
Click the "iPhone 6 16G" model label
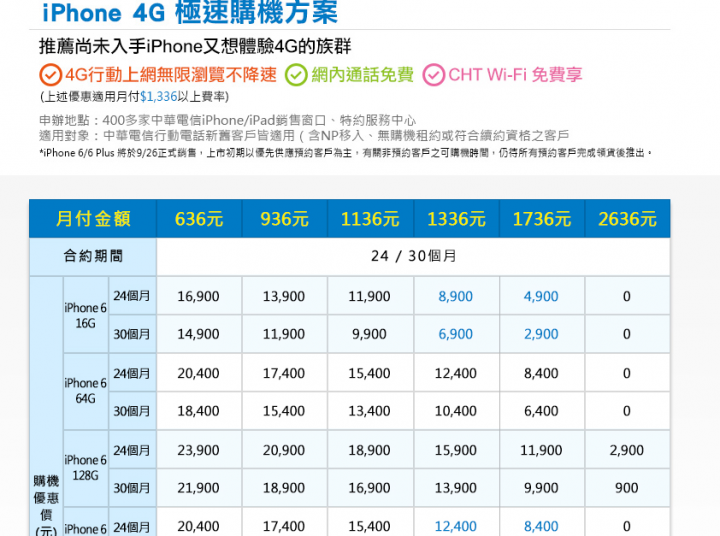pos(85,315)
